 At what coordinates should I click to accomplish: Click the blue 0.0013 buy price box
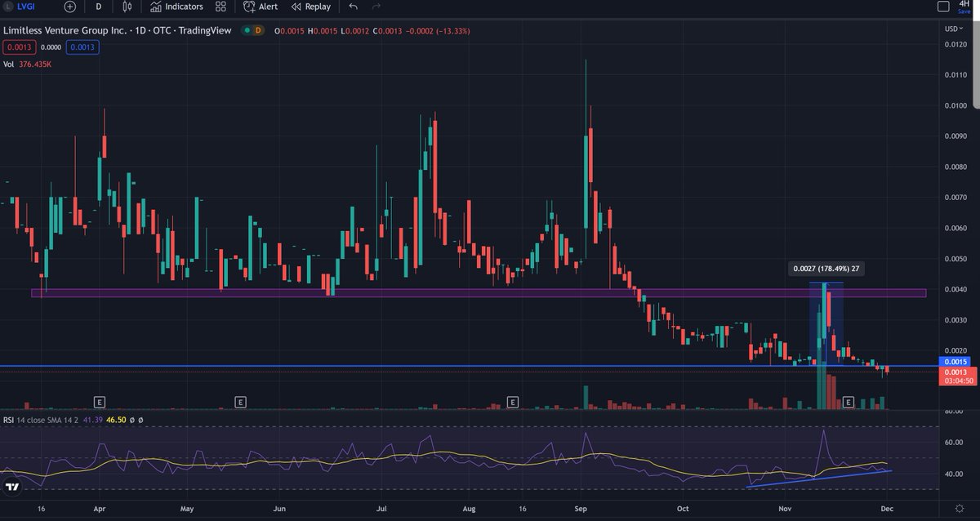(x=83, y=47)
